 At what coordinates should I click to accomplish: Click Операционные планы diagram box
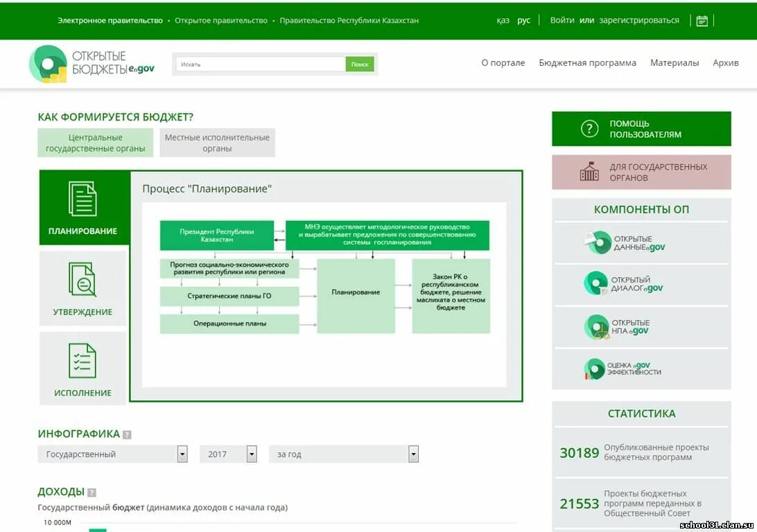click(x=229, y=323)
